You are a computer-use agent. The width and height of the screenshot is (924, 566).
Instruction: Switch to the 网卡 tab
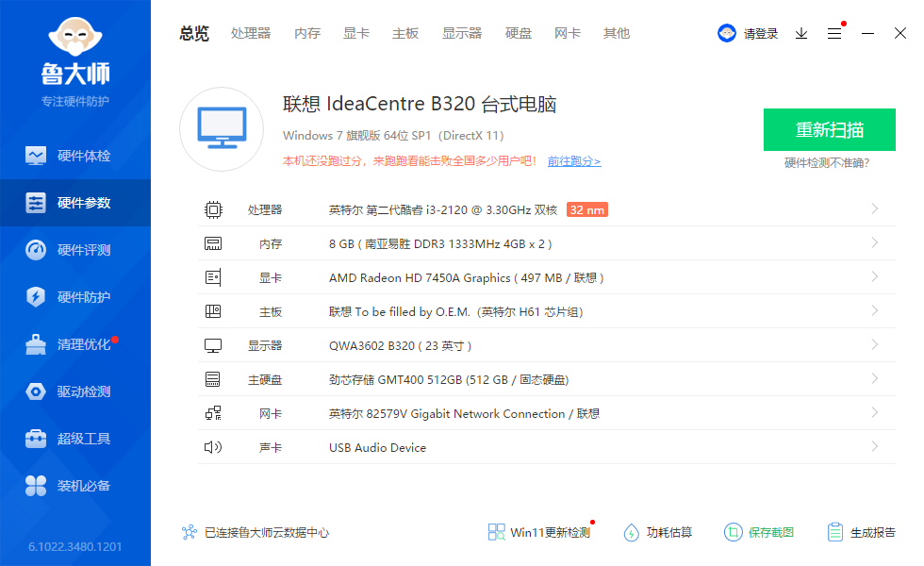568,34
